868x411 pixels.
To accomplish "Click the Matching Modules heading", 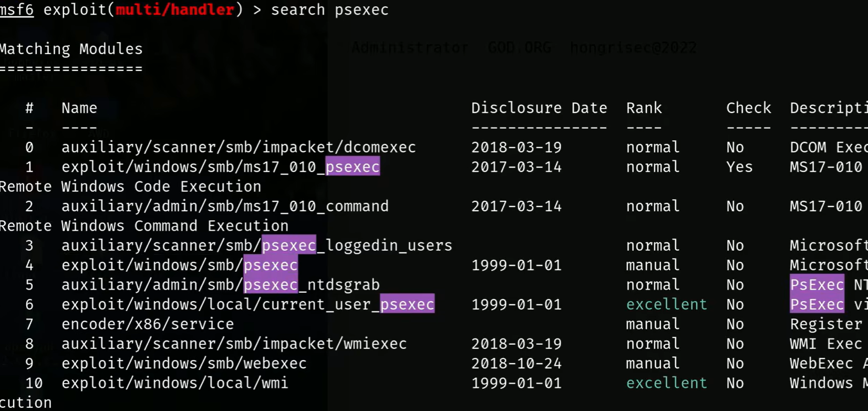I will pos(71,49).
